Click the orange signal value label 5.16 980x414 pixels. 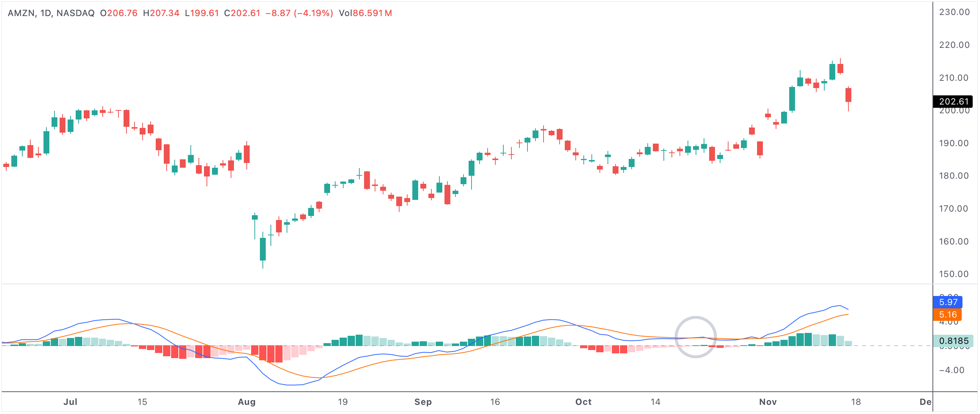click(947, 315)
